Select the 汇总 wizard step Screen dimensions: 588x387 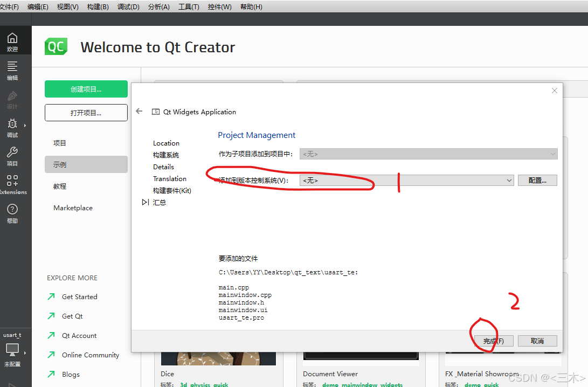(x=160, y=203)
